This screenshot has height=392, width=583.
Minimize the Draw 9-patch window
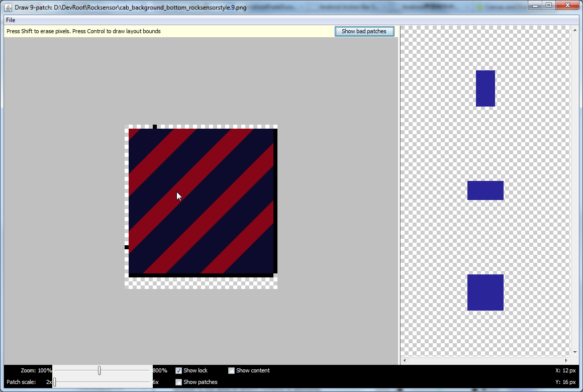(535, 5)
